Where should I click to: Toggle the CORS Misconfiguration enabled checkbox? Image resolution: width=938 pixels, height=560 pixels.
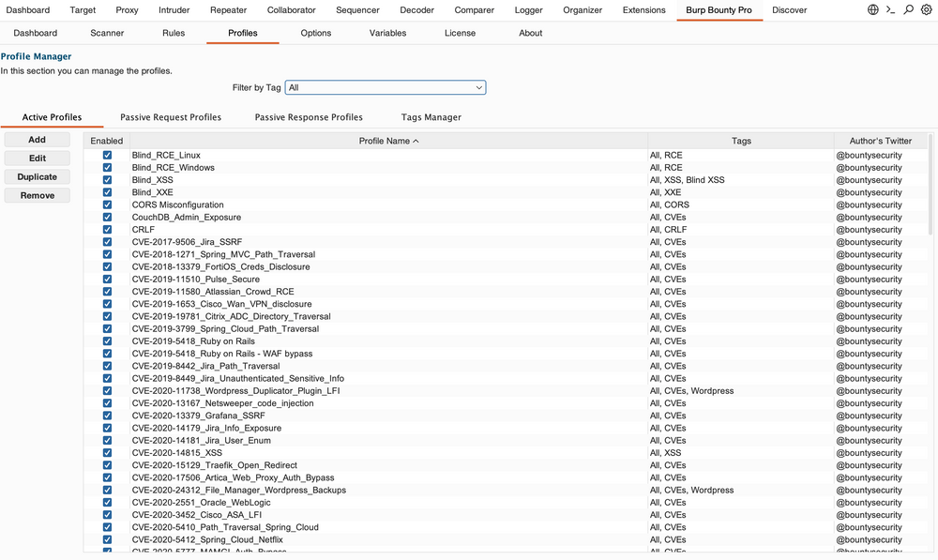tap(107, 204)
